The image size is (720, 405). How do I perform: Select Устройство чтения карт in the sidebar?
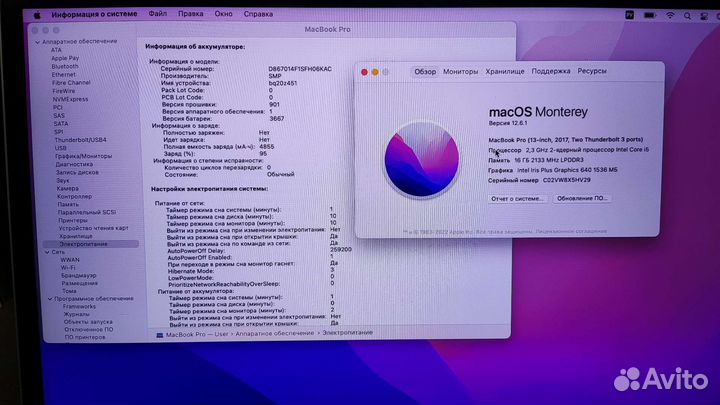(x=94, y=228)
